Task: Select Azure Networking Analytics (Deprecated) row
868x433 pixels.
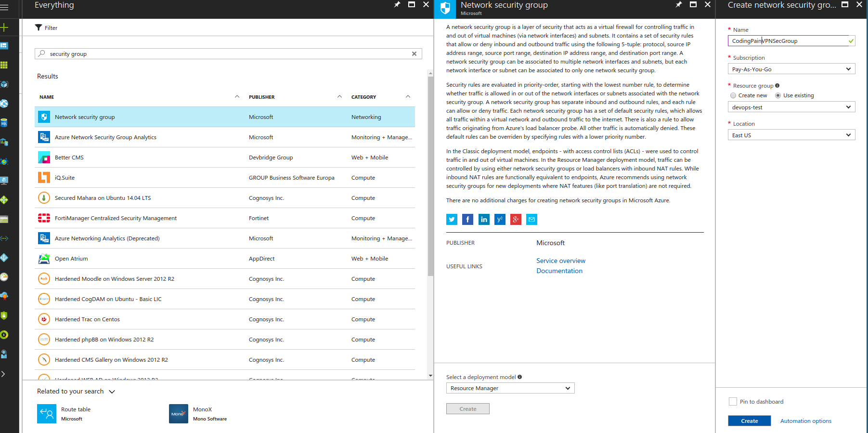Action: coord(225,238)
